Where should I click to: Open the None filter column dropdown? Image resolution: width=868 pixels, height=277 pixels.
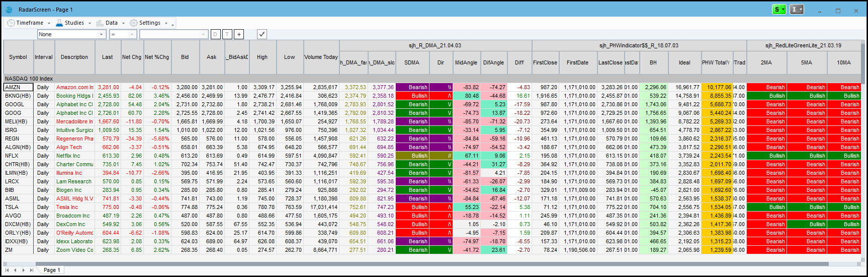tap(71, 34)
